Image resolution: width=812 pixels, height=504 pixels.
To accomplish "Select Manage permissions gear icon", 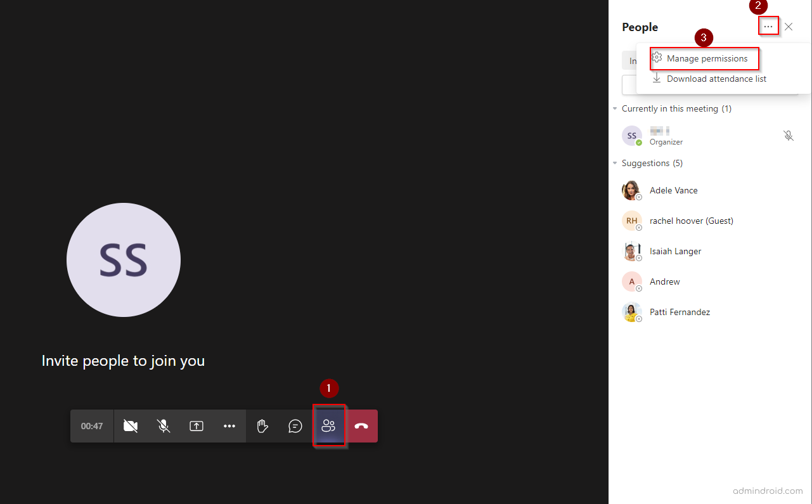I will (x=657, y=58).
